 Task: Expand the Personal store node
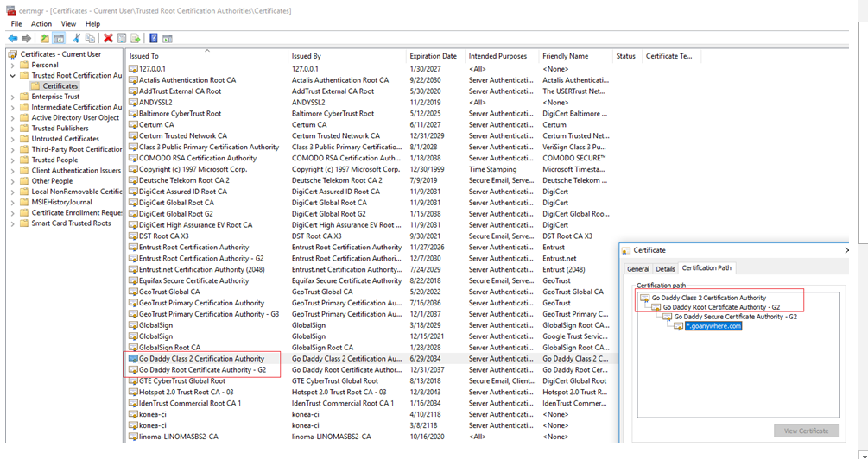(13, 66)
